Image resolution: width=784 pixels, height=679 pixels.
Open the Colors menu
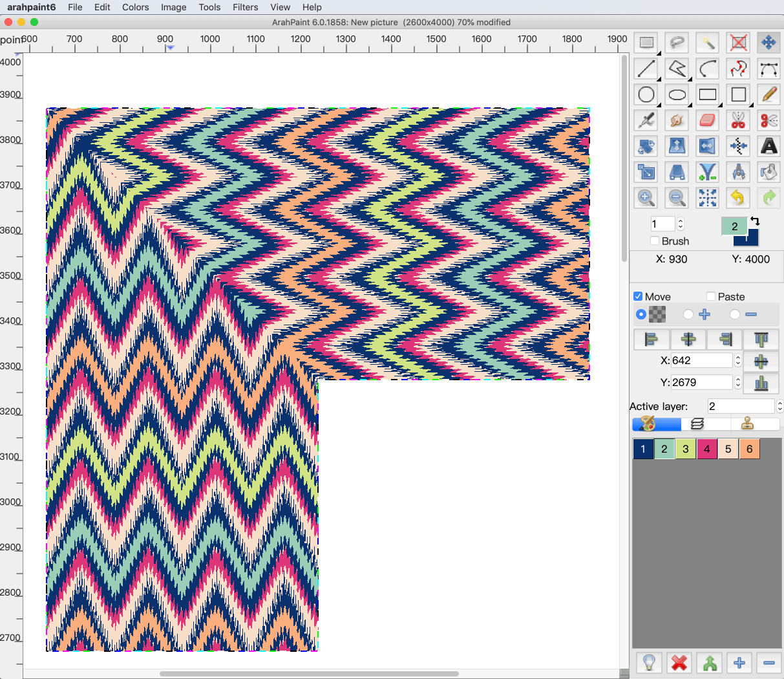[x=136, y=7]
